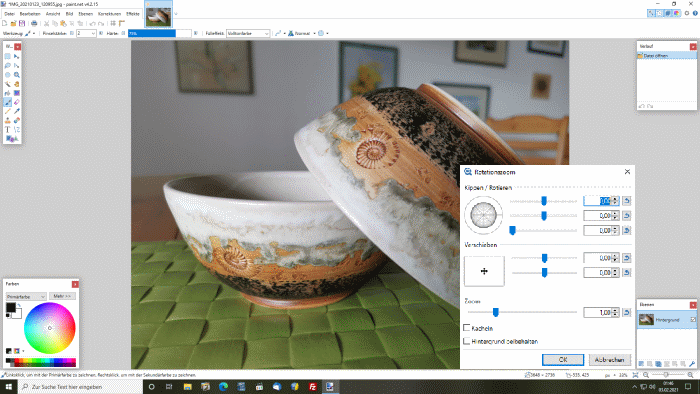Select the Line/Curve tool
This screenshot has width=700, height=394.
17,129
